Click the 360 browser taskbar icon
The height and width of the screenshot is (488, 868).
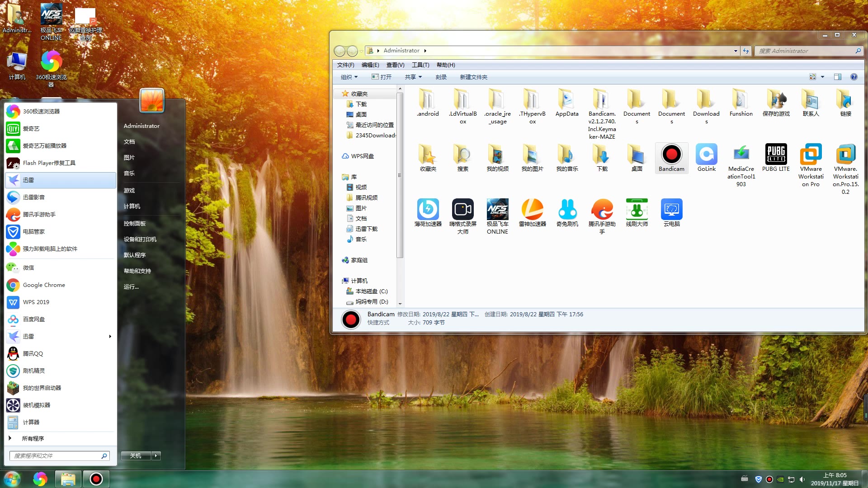[x=40, y=479]
